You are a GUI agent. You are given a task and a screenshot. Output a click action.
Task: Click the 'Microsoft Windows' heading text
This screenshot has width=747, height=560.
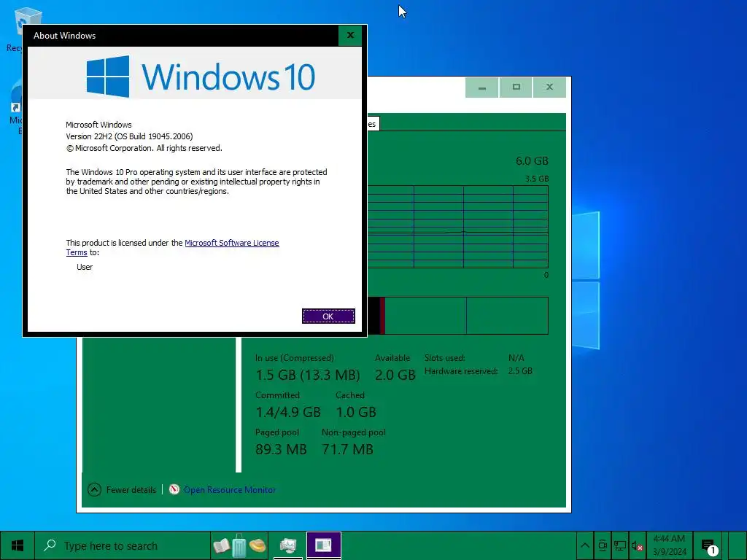click(x=98, y=125)
